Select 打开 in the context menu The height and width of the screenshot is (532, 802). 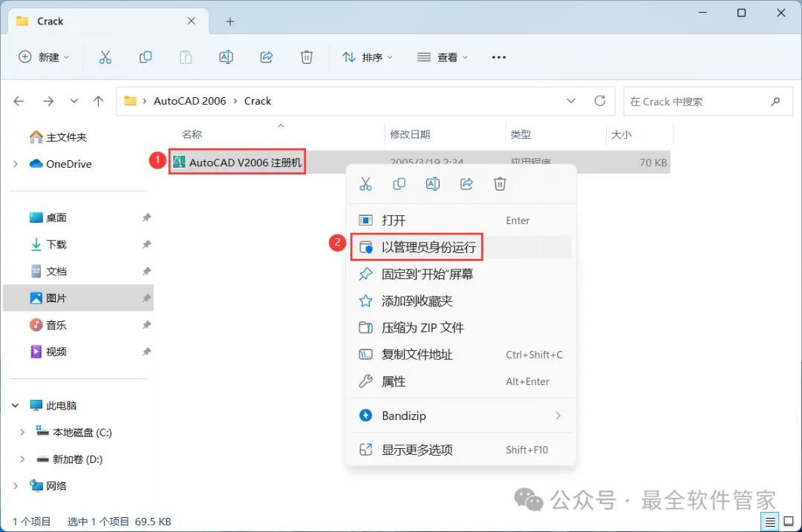pos(461,221)
